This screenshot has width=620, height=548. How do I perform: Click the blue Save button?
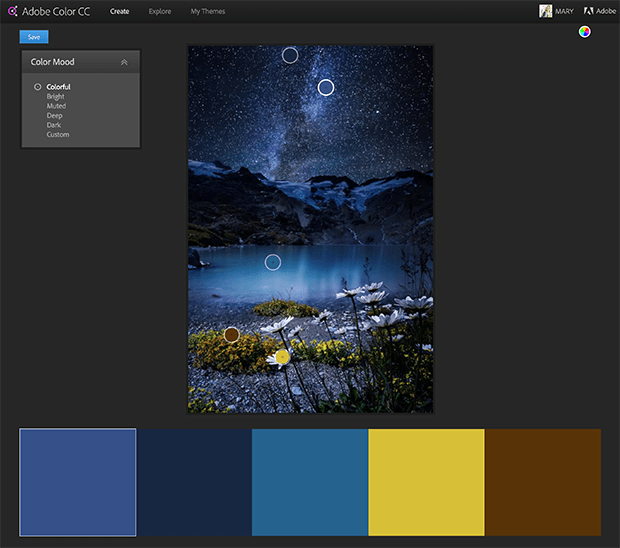pos(34,37)
